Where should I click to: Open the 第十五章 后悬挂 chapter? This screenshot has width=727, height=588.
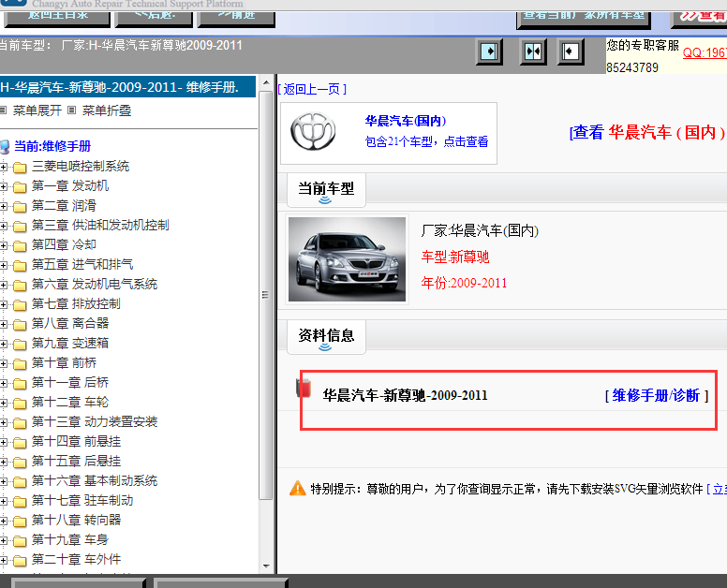click(76, 461)
